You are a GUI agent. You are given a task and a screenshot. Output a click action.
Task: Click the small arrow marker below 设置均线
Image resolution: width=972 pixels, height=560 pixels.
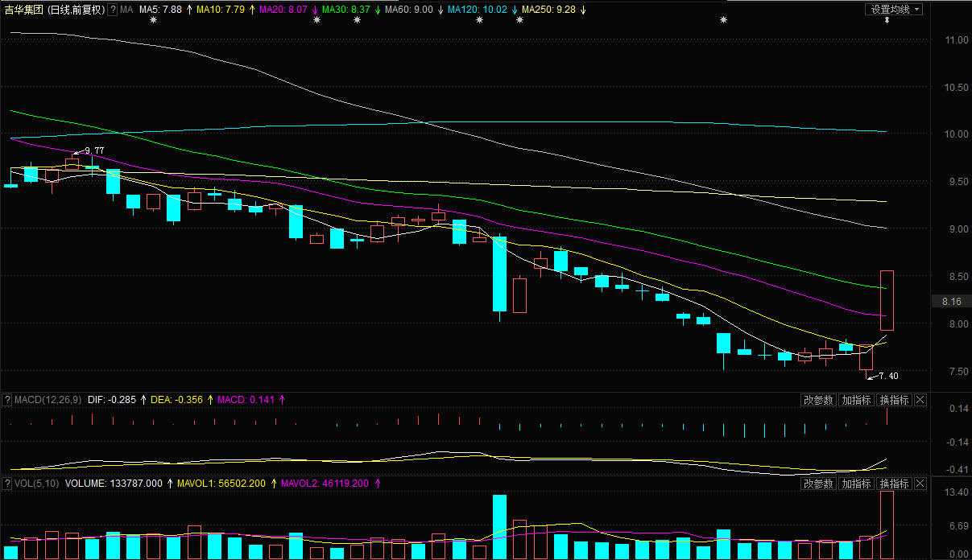pos(887,21)
